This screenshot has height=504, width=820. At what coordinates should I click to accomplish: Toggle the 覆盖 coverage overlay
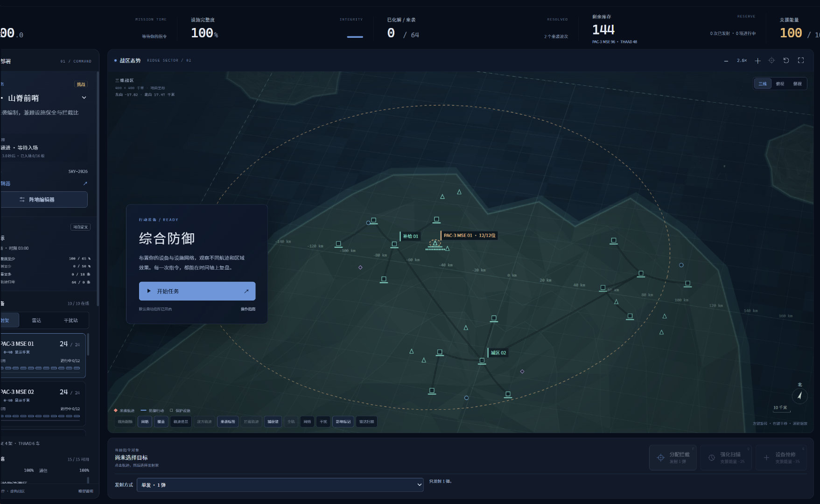(161, 422)
